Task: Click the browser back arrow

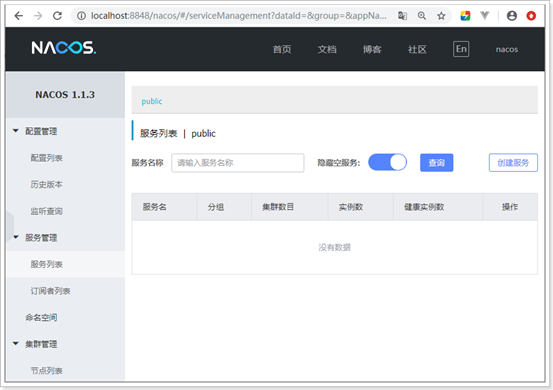Action: click(x=19, y=16)
